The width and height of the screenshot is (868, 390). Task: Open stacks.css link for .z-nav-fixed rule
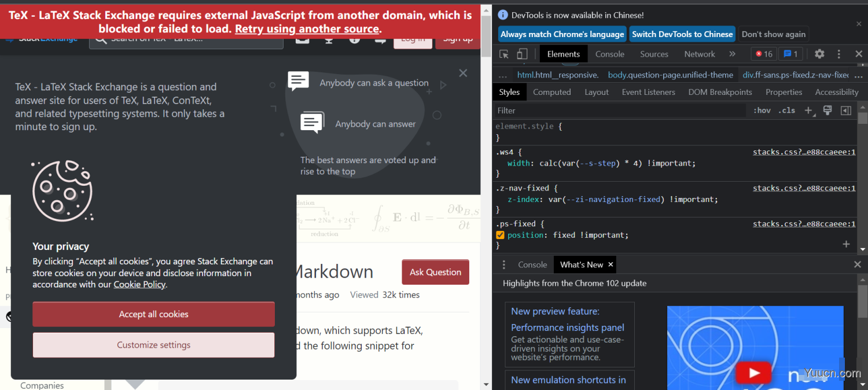coord(804,188)
